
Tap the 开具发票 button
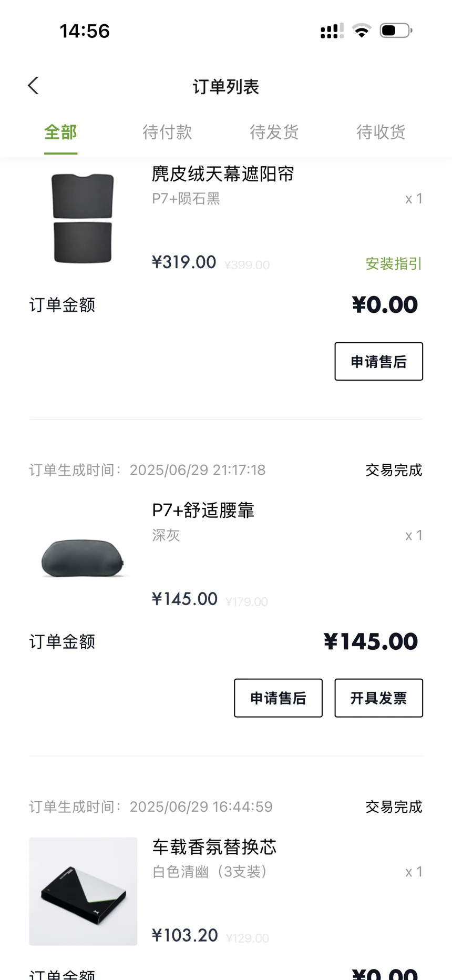point(378,698)
